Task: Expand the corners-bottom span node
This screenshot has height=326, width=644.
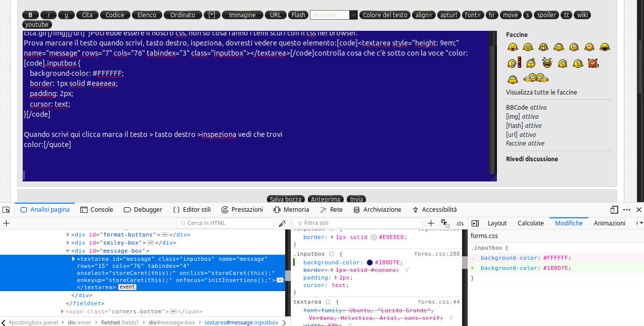Action: pos(63,312)
